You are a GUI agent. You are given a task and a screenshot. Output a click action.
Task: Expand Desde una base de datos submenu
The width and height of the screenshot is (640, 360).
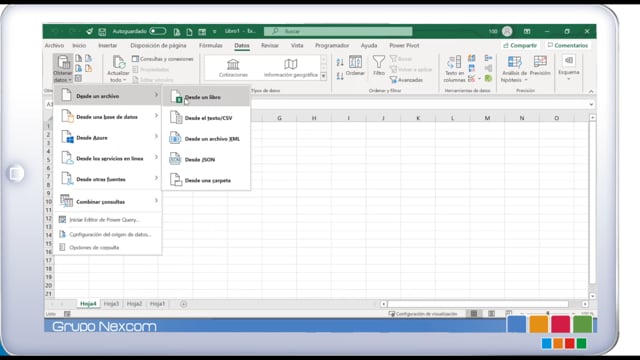coord(108,117)
